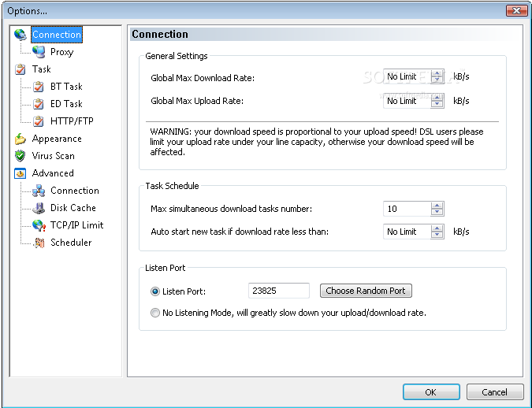The width and height of the screenshot is (532, 408).
Task: Click the Global Max Download Rate field
Action: point(407,76)
